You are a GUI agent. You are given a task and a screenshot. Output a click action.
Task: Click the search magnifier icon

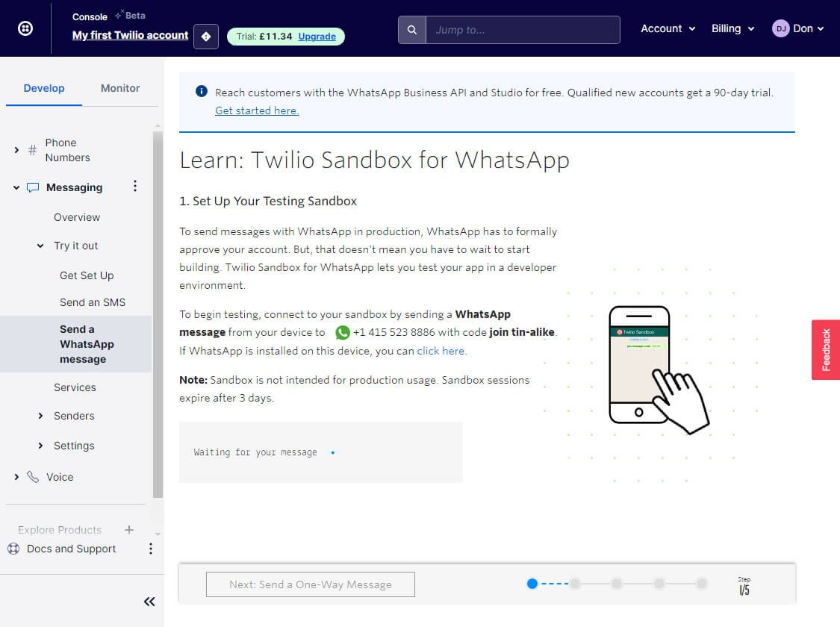coord(412,30)
